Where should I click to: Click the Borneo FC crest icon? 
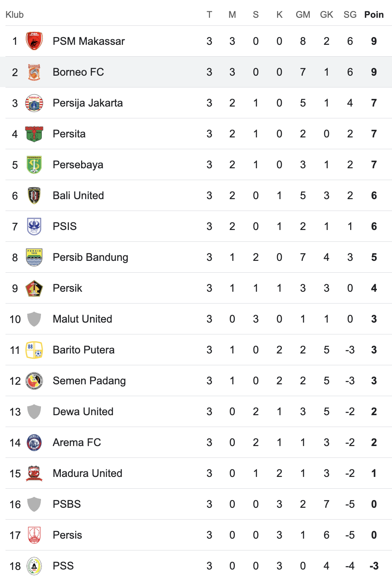[x=34, y=72]
